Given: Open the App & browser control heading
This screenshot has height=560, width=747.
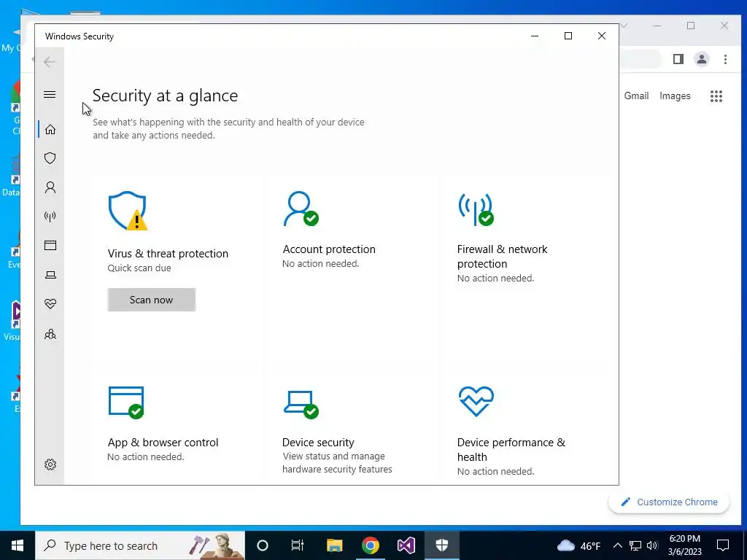Looking at the screenshot, I should pyautogui.click(x=163, y=443).
